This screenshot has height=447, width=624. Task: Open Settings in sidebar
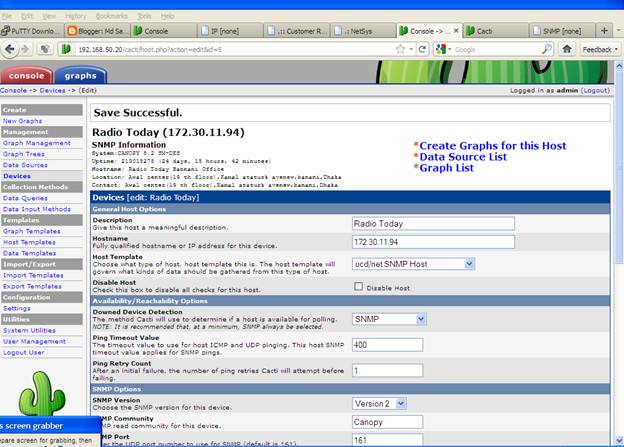16,308
